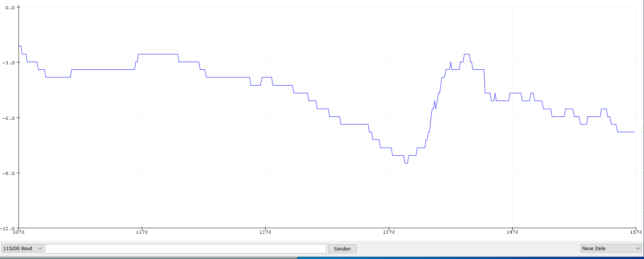This screenshot has height=259, width=644.
Task: Click the 0.0 y-axis label
Action: (10, 7)
